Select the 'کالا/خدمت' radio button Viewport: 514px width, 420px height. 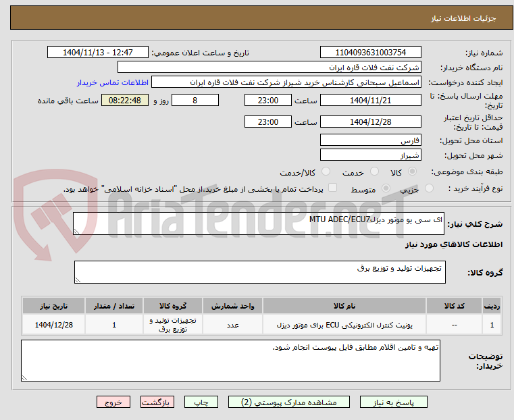tap(326, 172)
